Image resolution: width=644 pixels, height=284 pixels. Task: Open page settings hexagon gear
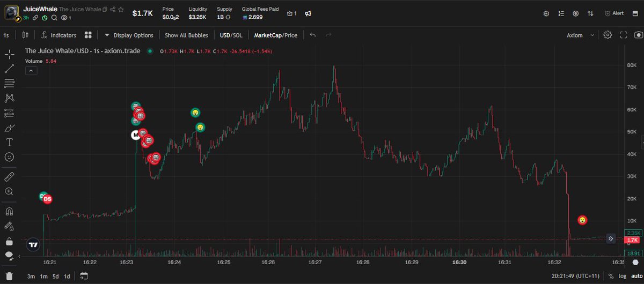point(546,13)
